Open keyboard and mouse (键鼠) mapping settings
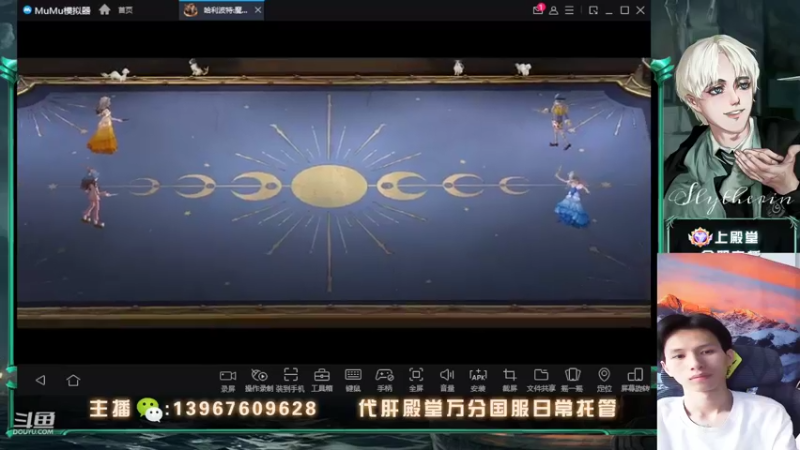The width and height of the screenshot is (800, 450). (x=353, y=380)
